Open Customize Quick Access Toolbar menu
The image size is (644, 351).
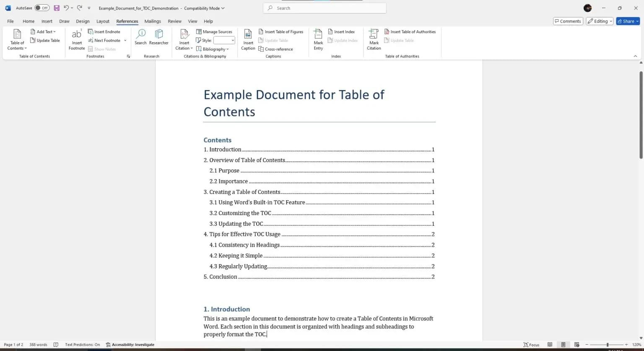point(89,8)
